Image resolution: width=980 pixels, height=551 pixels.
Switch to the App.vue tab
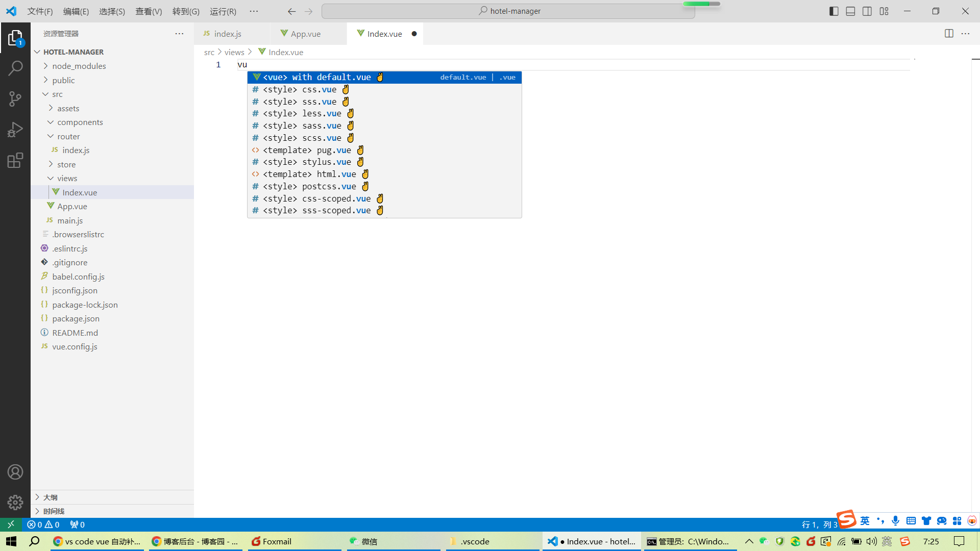305,34
